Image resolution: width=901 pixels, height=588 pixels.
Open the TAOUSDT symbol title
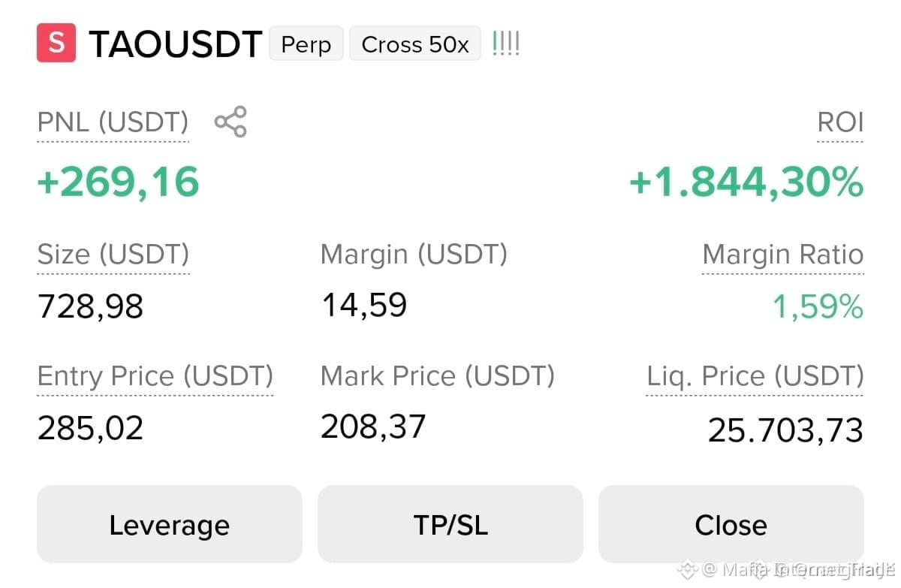point(176,44)
